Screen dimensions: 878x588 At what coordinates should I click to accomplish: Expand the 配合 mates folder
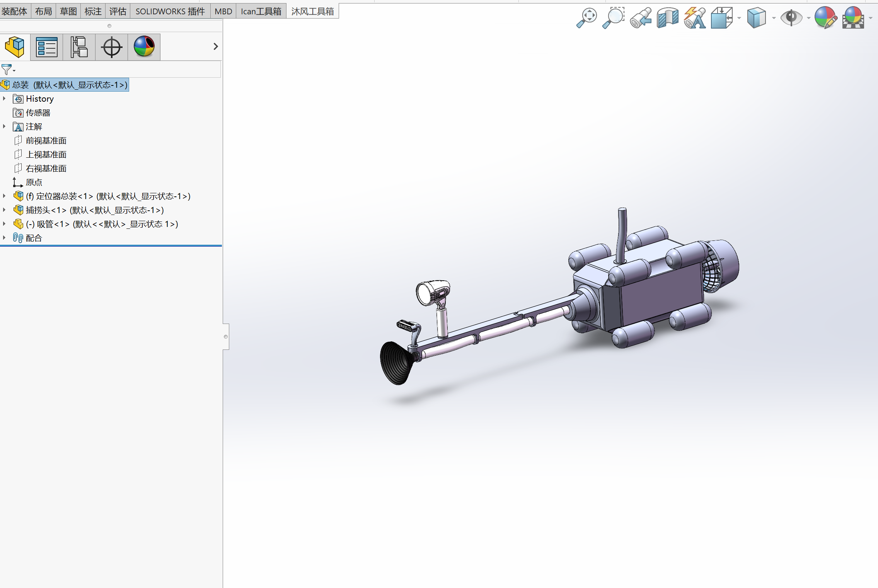[x=4, y=238]
